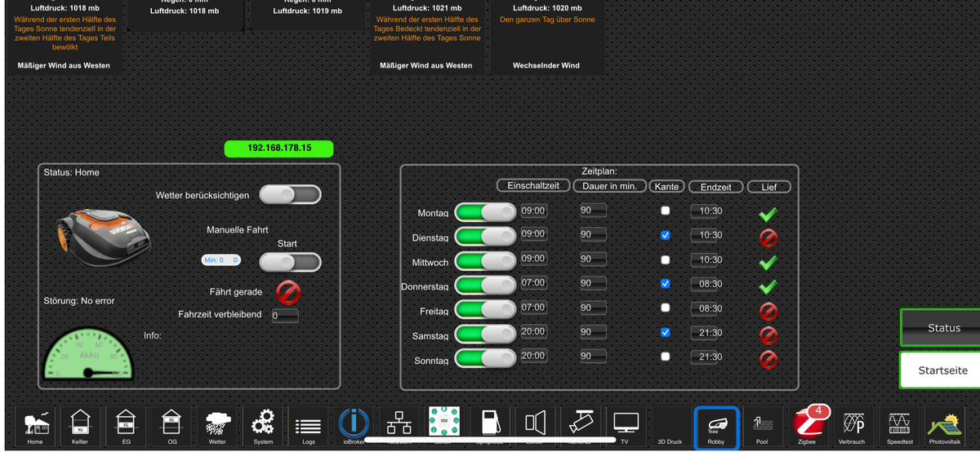The image size is (980, 452).
Task: Open the EG floor view
Action: click(x=126, y=427)
